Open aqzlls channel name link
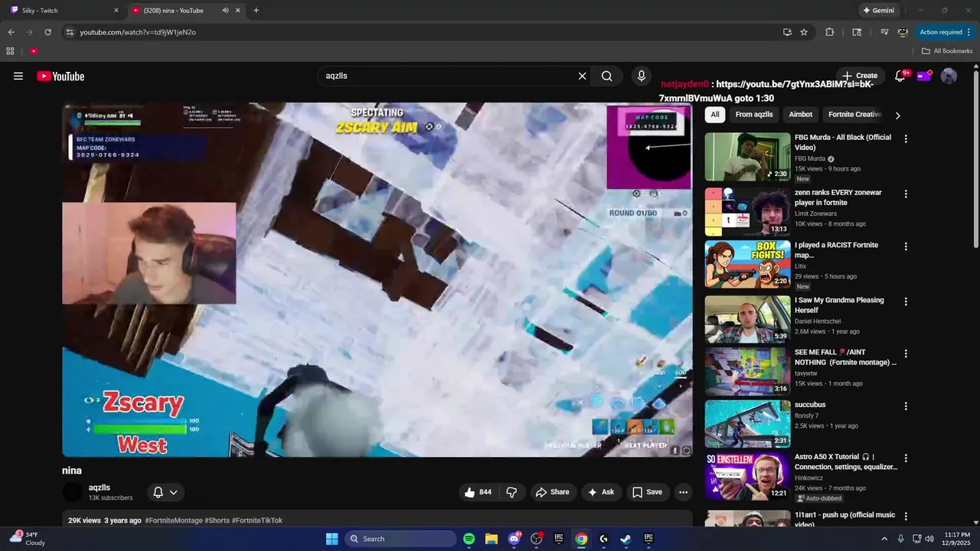This screenshot has height=551, width=980. tap(100, 487)
